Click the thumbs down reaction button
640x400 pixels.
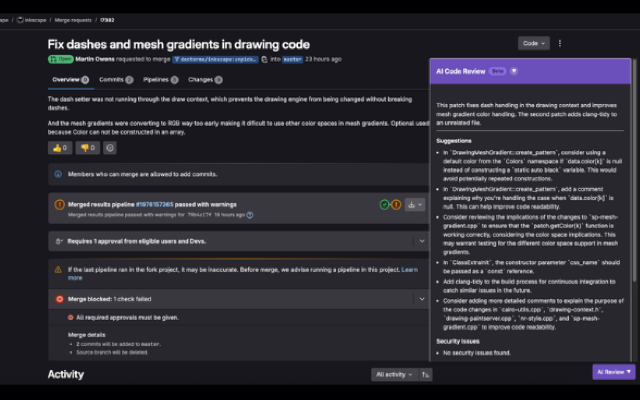87,147
